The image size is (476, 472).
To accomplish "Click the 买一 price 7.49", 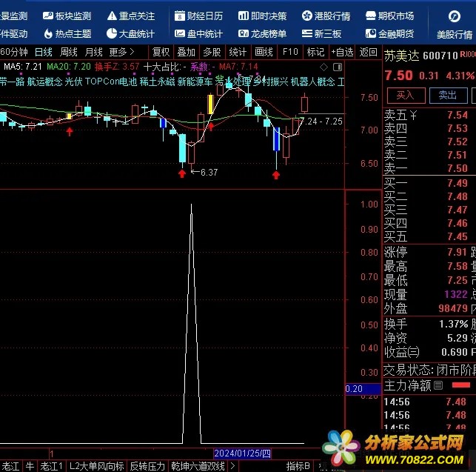I will pyautogui.click(x=457, y=183).
